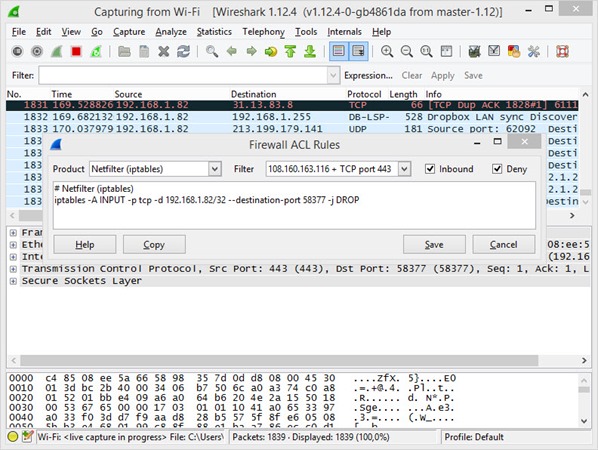The image size is (598, 450).
Task: Click expert info status bar circle
Action: (x=13, y=437)
